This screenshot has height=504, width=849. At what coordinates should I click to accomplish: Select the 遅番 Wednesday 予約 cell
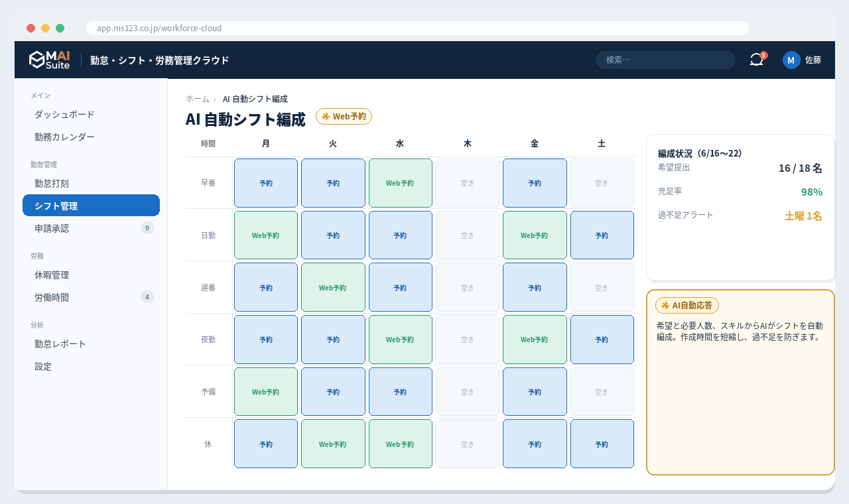(x=400, y=288)
